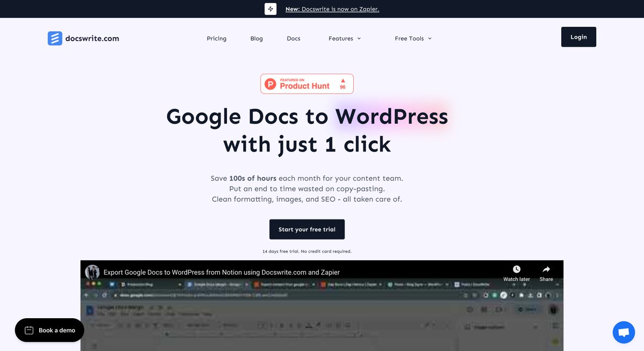Screen dimensions: 644x351
Task: Go to the Blog page
Action: coord(257,39)
